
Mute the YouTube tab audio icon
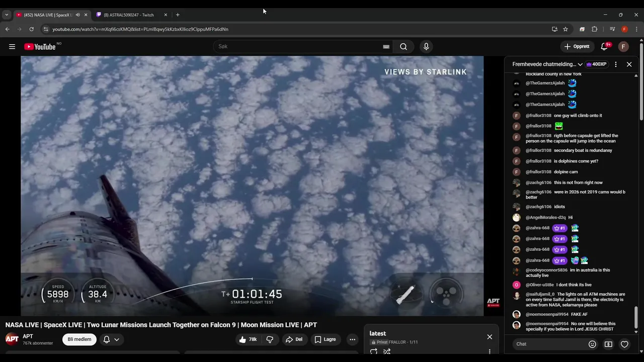point(77,15)
